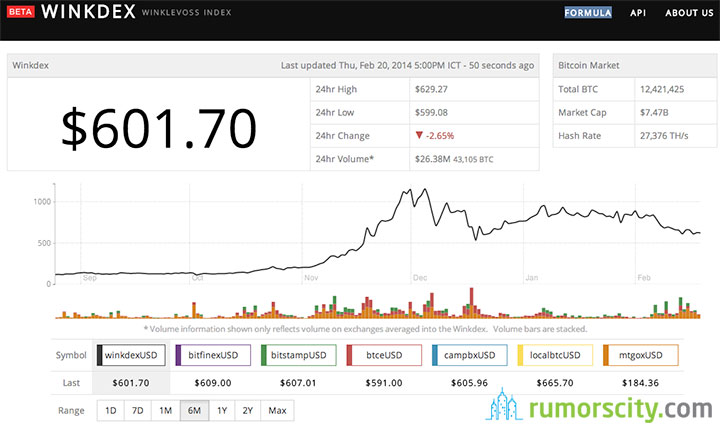Toggle the winkdexUSD symbol

coord(131,355)
